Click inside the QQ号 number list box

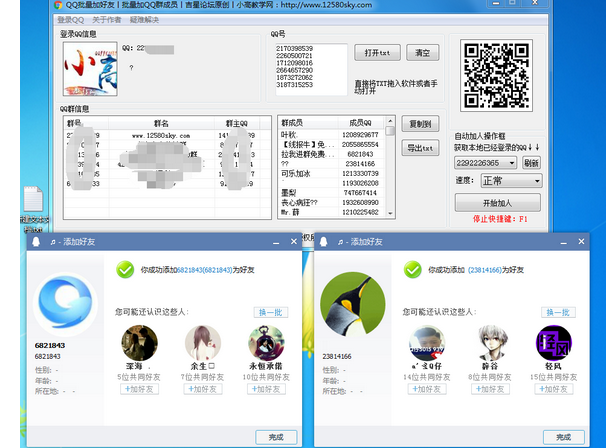[x=311, y=70]
